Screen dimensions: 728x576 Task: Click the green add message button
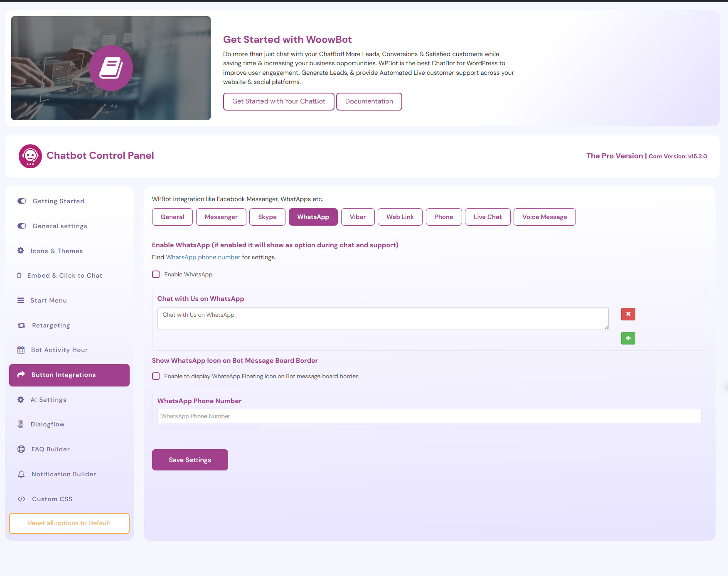point(628,338)
